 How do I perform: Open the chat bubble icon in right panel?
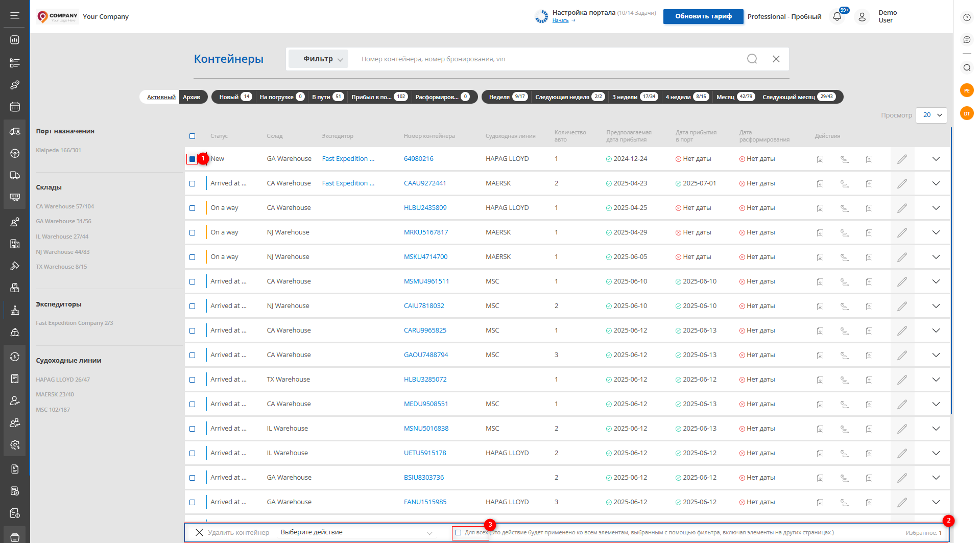click(967, 39)
